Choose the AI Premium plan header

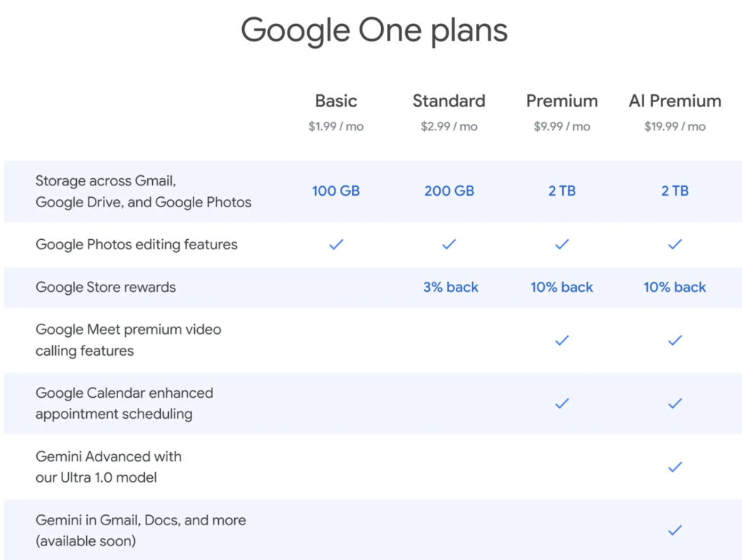(x=675, y=101)
